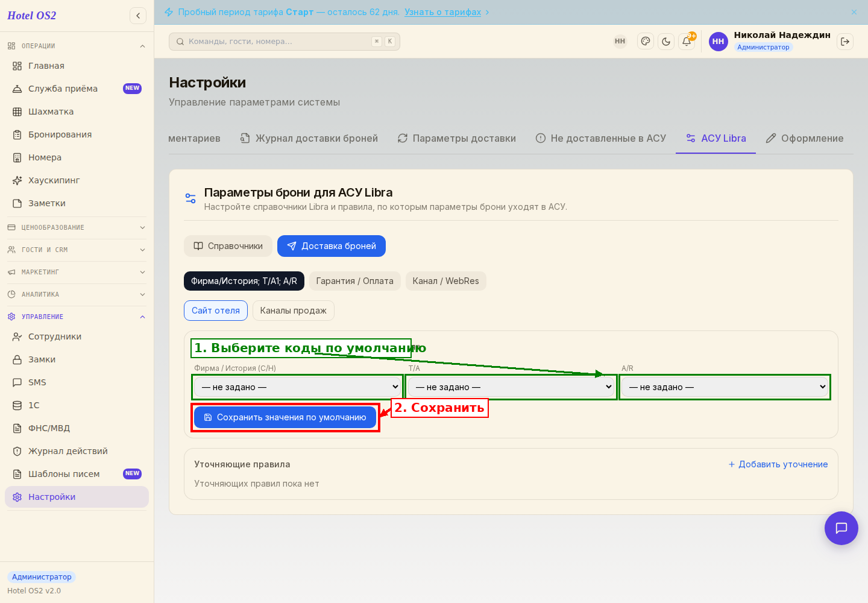
Task: Select the Гарантия / Оплата segment
Action: point(355,281)
